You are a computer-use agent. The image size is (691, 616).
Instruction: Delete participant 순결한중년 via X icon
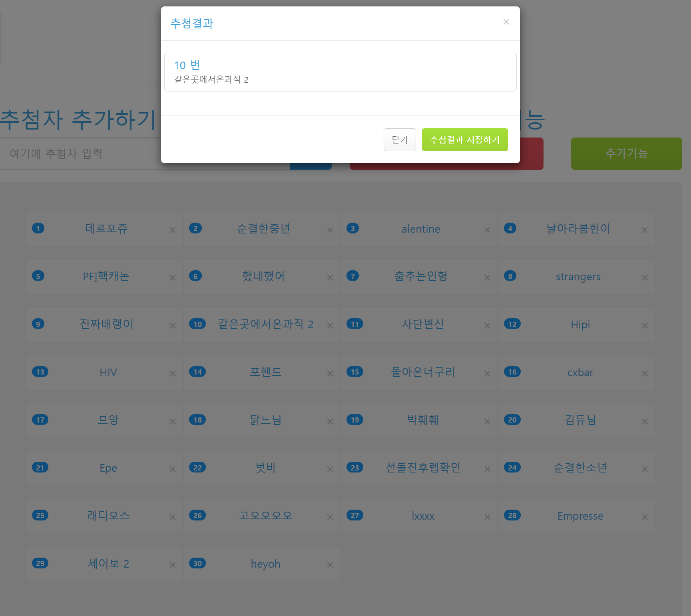330,230
